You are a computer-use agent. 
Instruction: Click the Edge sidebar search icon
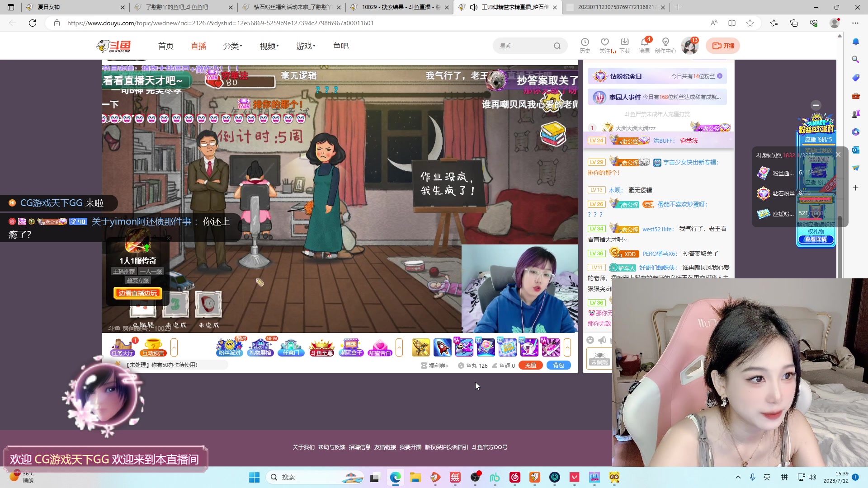click(856, 60)
